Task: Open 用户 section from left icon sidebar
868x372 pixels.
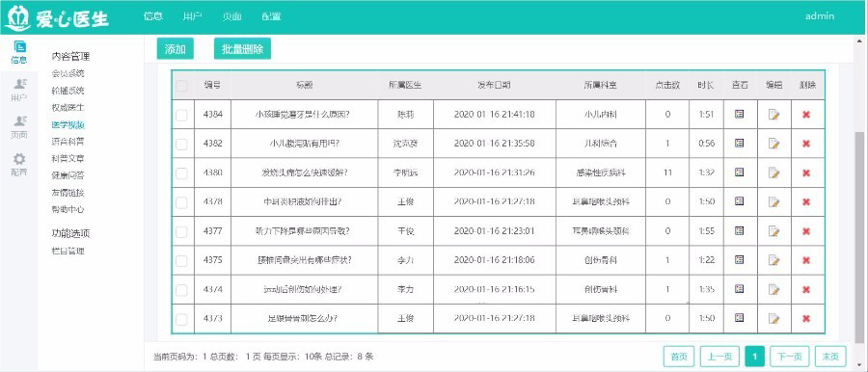Action: pyautogui.click(x=19, y=90)
